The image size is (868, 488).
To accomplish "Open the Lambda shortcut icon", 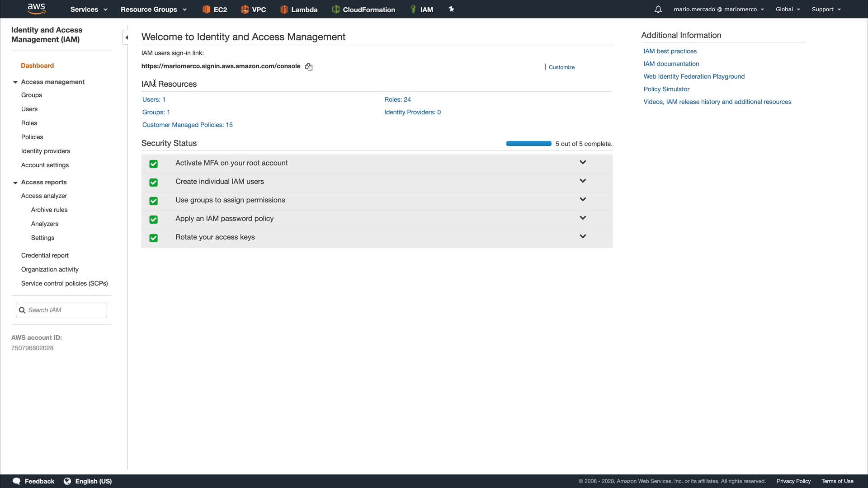I will tap(284, 9).
